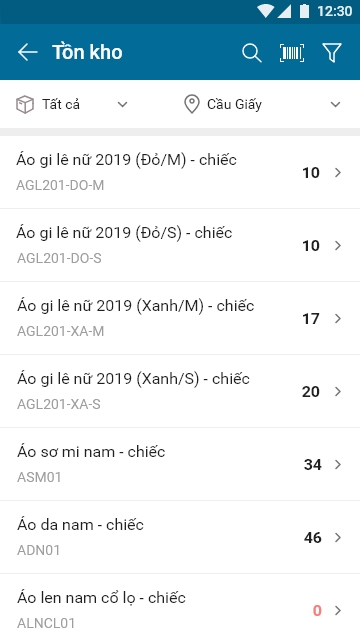Tap the Wi-Fi signal icon

[266, 11]
